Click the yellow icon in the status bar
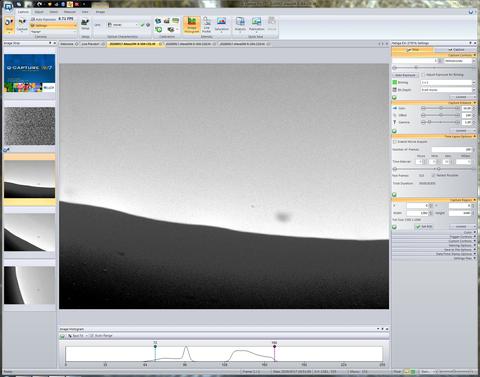Viewport: 480px width, 377px height. pyautogui.click(x=407, y=371)
